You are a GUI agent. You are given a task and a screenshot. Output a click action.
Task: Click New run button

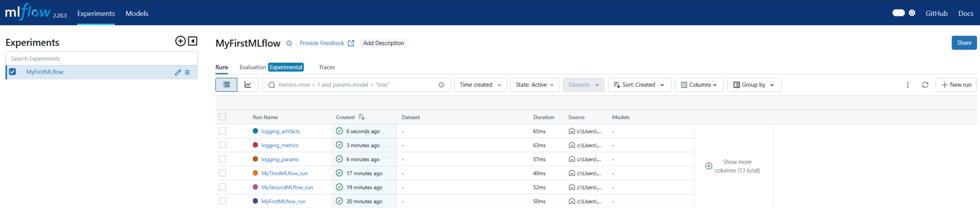point(956,85)
